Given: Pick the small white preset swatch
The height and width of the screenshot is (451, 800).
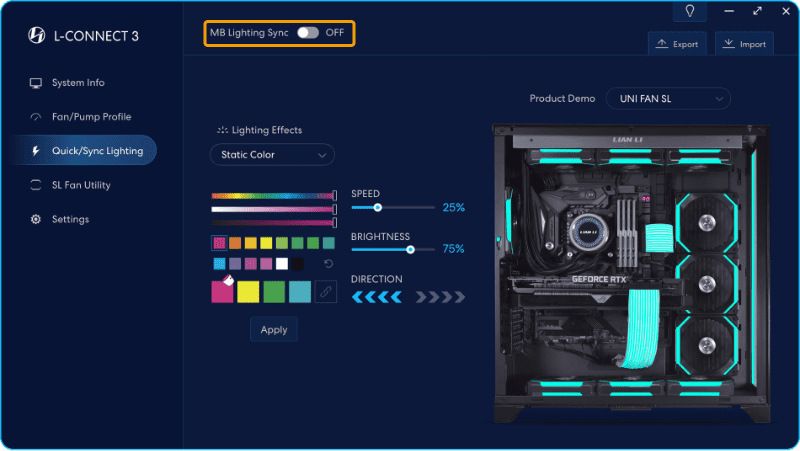Looking at the screenshot, I should pos(282,264).
